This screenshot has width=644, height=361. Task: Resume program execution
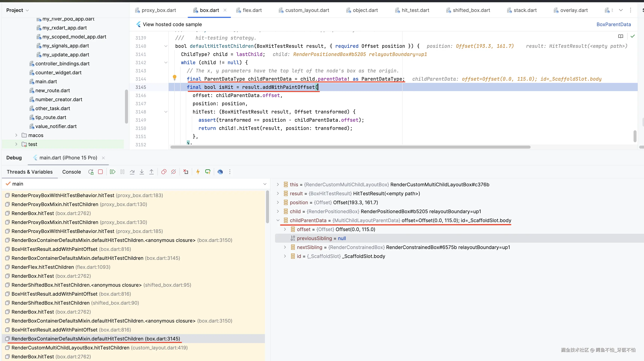112,172
